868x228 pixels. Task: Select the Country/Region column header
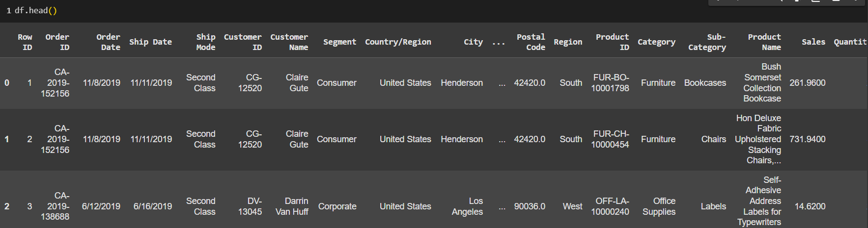coord(398,42)
